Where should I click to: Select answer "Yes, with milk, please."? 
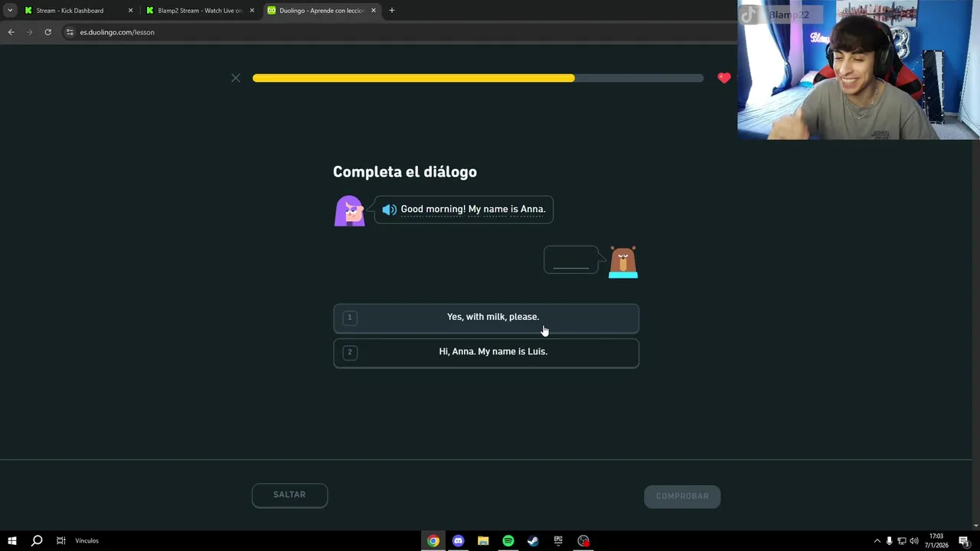pos(486,318)
